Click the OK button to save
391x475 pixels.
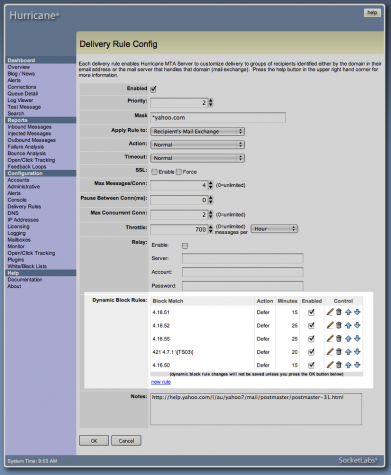coord(94,441)
